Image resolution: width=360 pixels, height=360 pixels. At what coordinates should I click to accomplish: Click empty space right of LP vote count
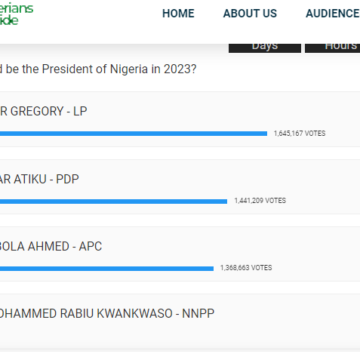[343, 133]
